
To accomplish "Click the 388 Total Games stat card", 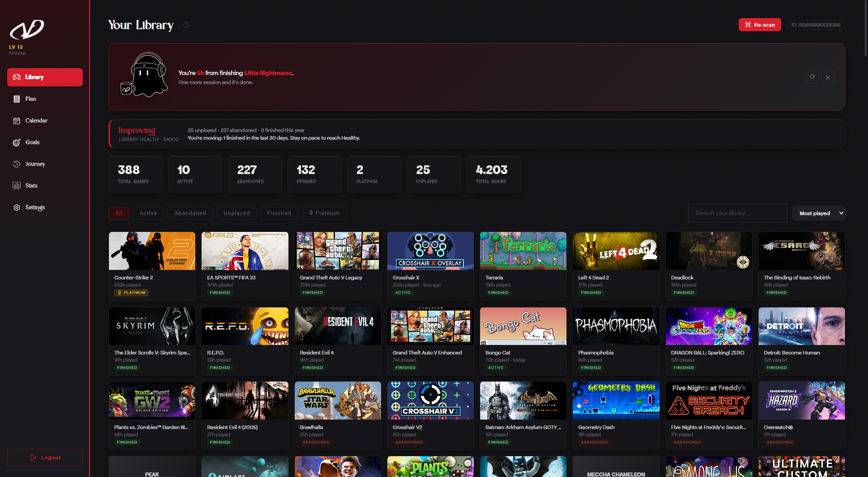I will point(136,175).
